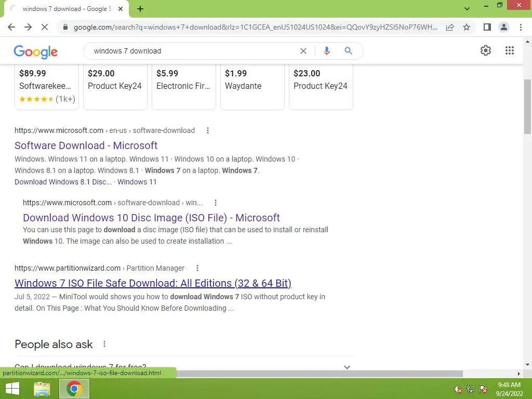This screenshot has height=399, width=532.
Task: Clear the search box text
Action: pyautogui.click(x=303, y=51)
